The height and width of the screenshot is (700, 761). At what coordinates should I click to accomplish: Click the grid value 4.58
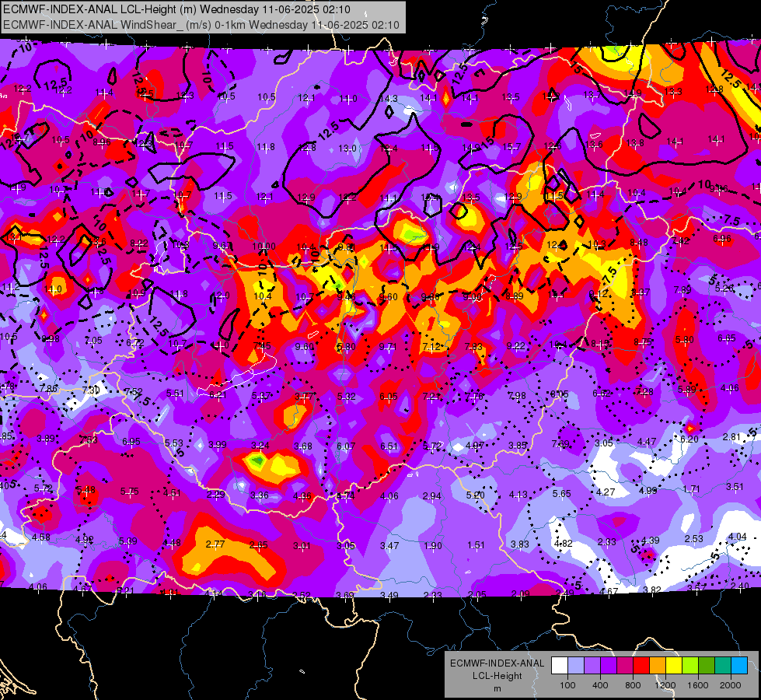coord(40,537)
